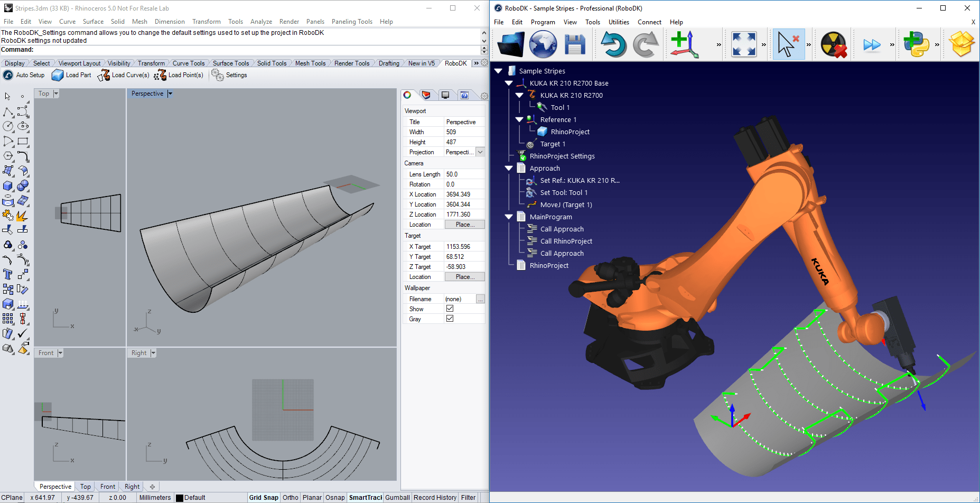
Task: Click the Load Curve(s) icon
Action: coord(104,74)
